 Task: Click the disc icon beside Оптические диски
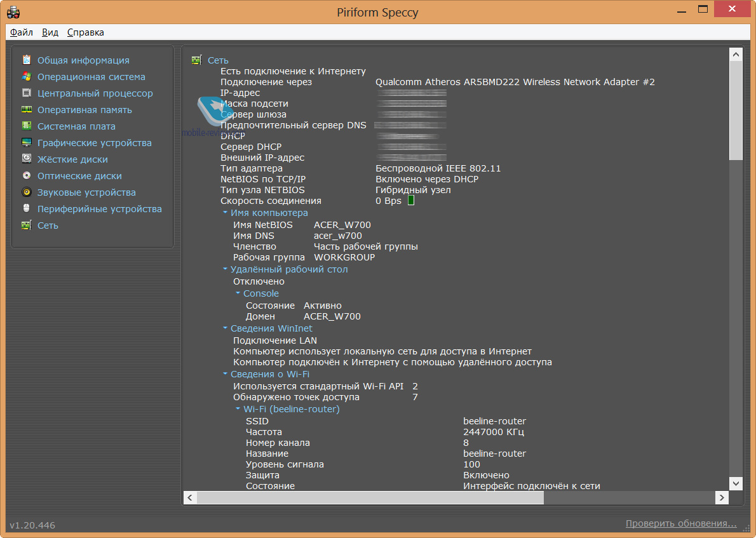[x=27, y=175]
